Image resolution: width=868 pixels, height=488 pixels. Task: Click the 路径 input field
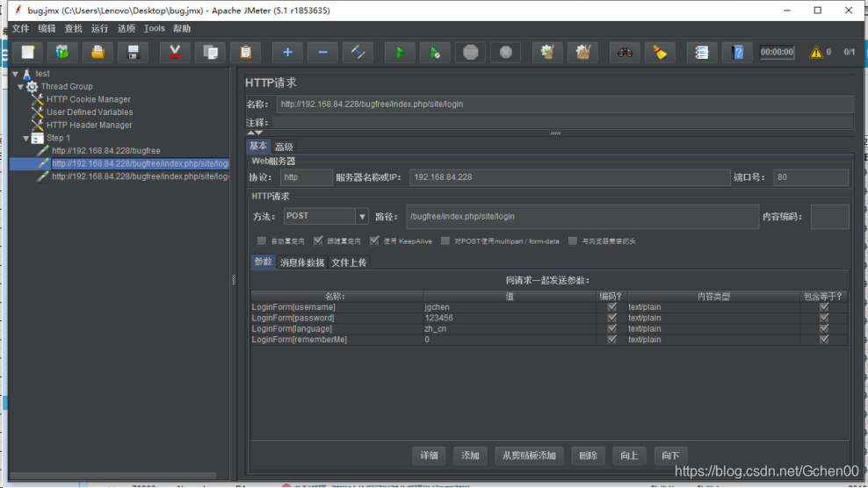tap(582, 216)
